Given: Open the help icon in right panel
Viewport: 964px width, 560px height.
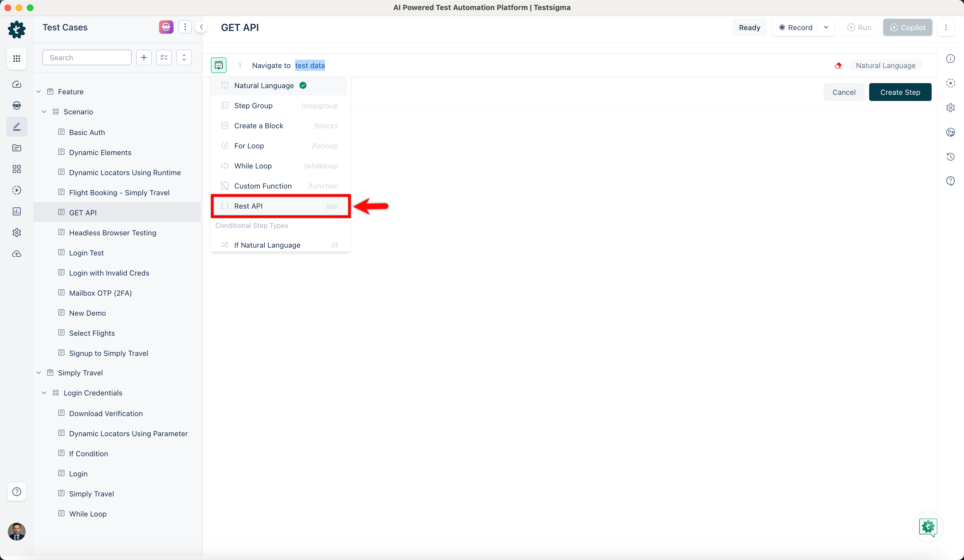Looking at the screenshot, I should (x=950, y=181).
